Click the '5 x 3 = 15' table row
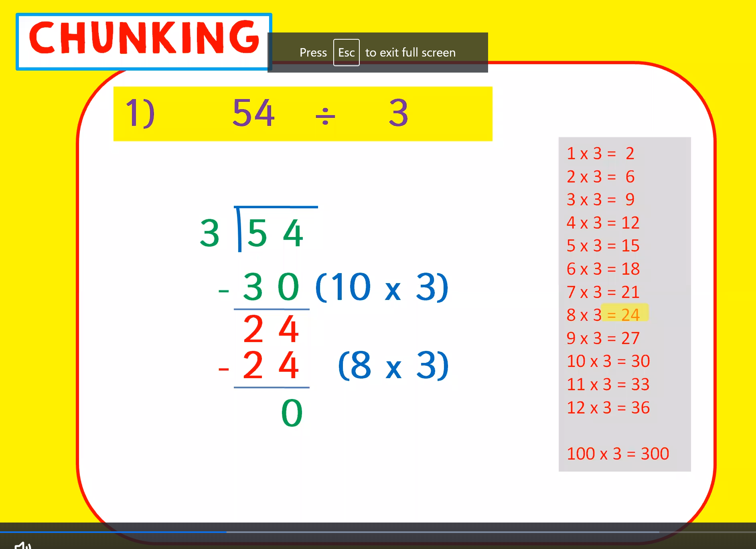The image size is (756, 549). tap(603, 246)
